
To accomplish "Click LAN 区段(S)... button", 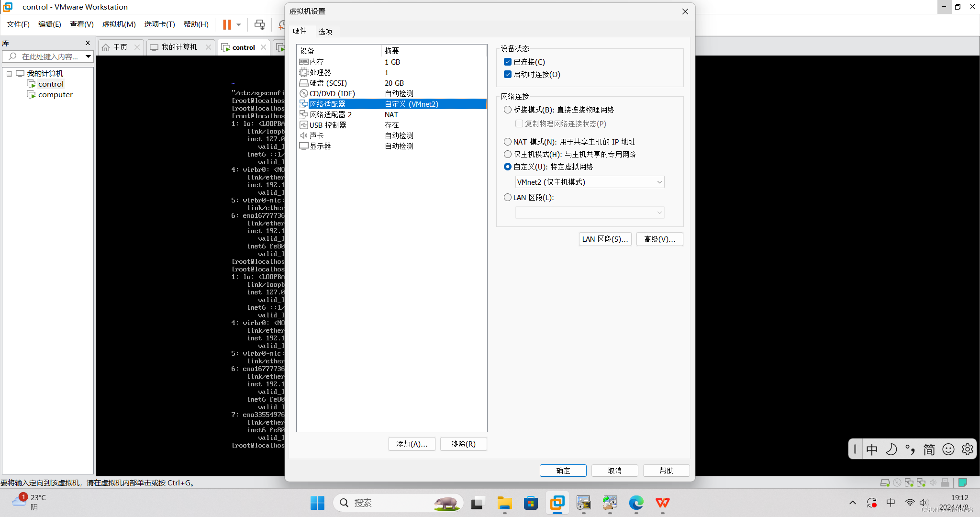I will pyautogui.click(x=605, y=239).
